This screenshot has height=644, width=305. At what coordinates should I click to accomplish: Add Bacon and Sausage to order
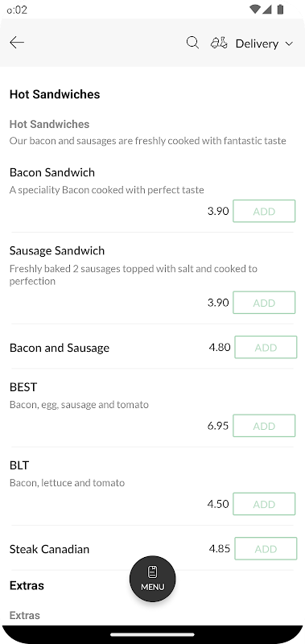pyautogui.click(x=266, y=348)
